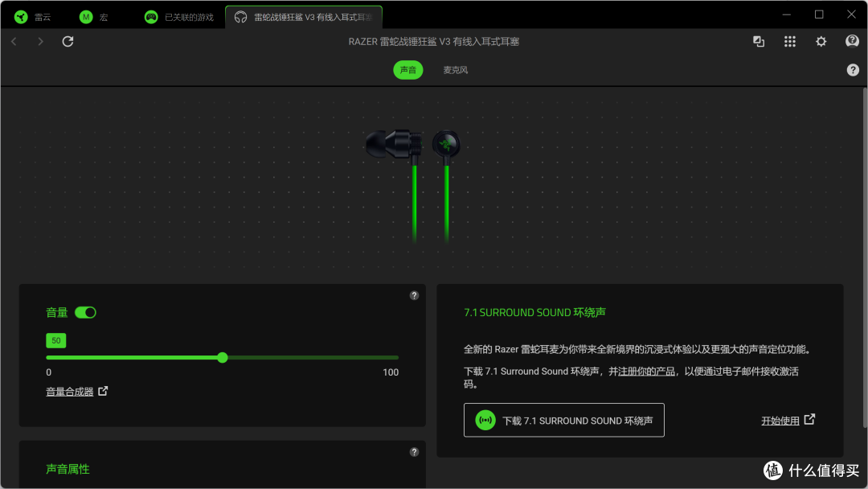Click the back navigation arrow
868x489 pixels.
[14, 42]
